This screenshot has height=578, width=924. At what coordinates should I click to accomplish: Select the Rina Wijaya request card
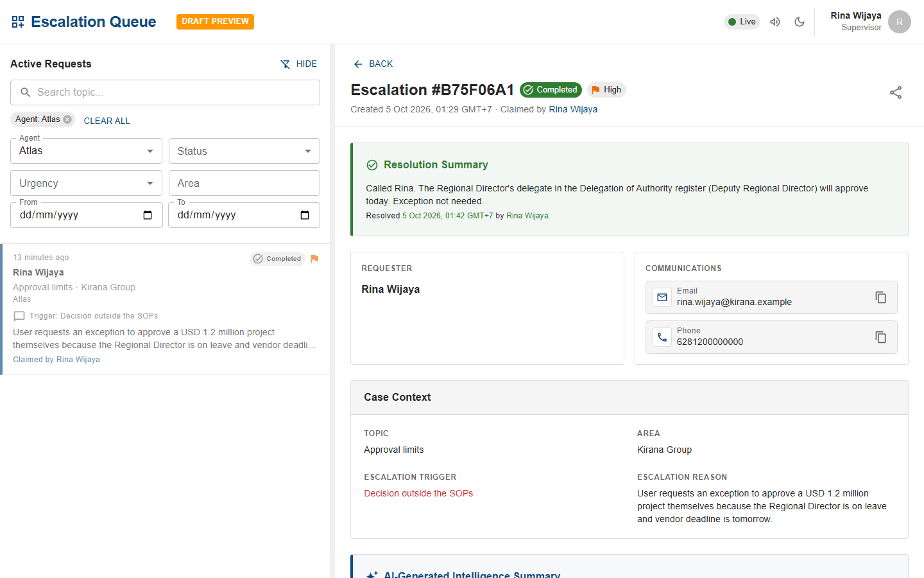(166, 309)
